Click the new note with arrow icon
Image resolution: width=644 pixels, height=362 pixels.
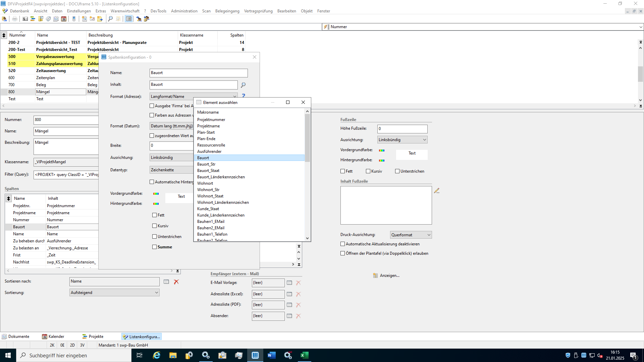click(100, 19)
